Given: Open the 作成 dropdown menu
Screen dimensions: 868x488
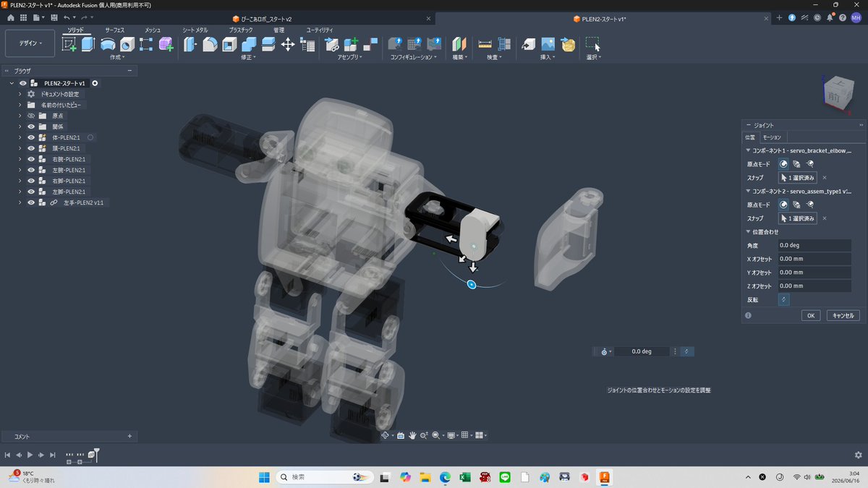Looking at the screenshot, I should point(117,57).
